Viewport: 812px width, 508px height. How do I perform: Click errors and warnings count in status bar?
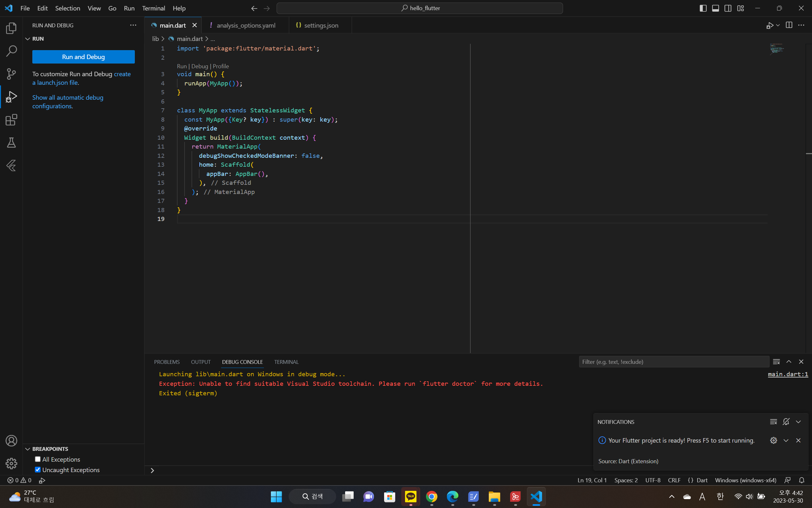tap(19, 480)
